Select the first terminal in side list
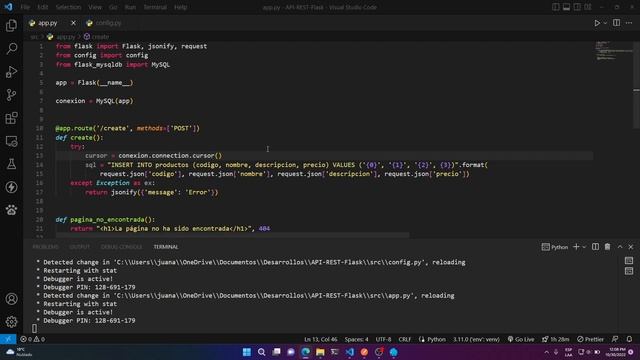 [629, 260]
